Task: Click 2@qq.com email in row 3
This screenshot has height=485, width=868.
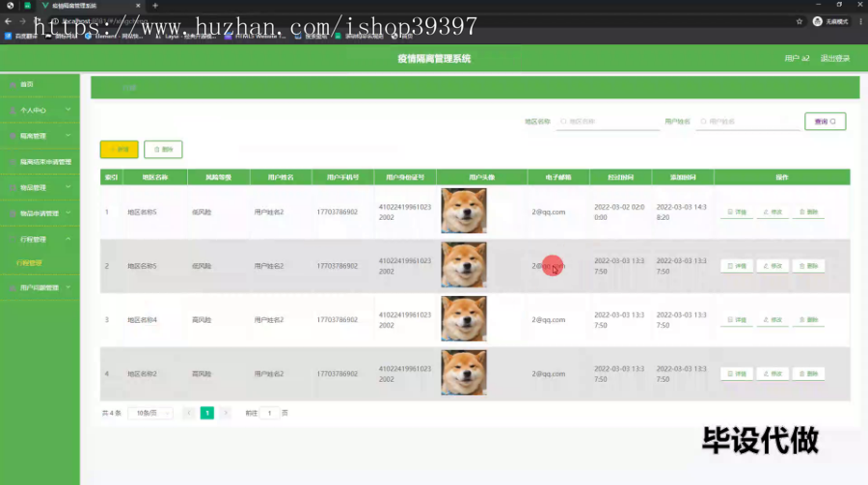Action: (x=549, y=320)
